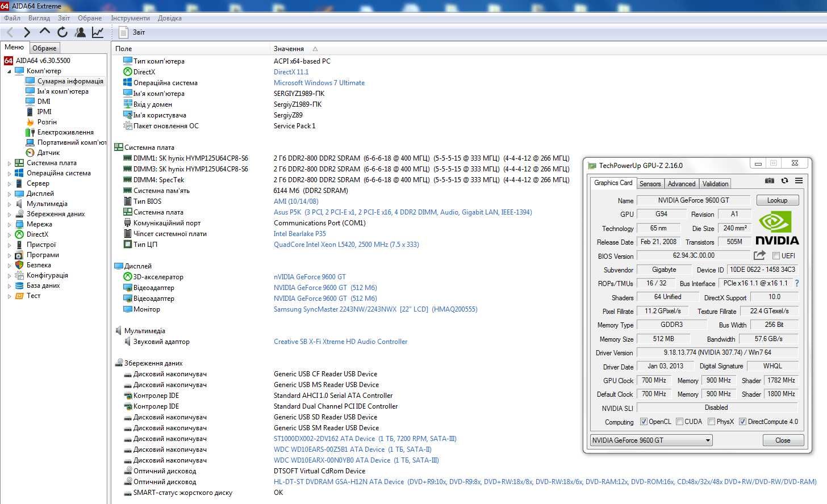
Task: Open the Microsoft Windows 7 Ultimate link
Action: pos(319,83)
